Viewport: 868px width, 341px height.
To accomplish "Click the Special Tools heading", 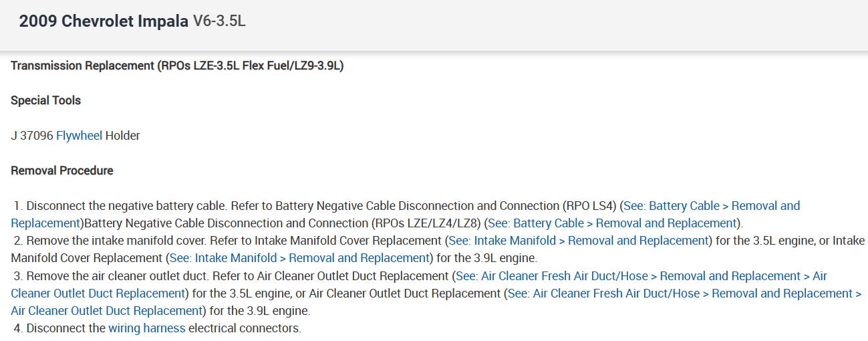I will click(45, 101).
